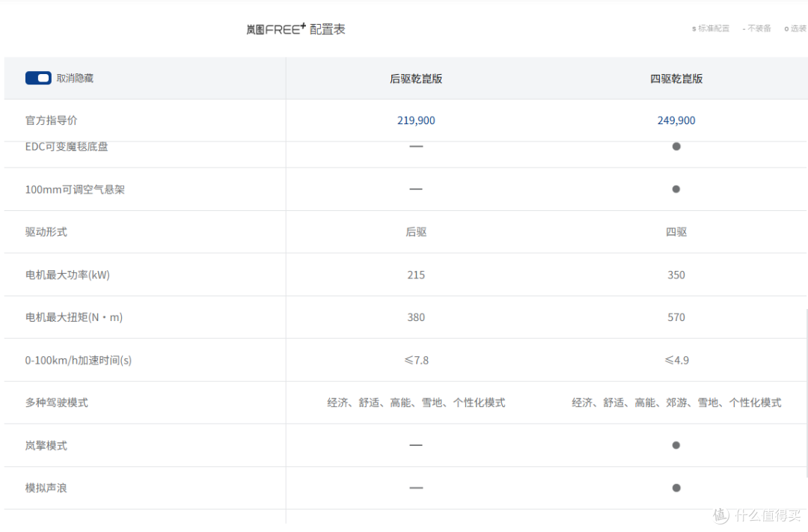Click the 四驱 drive type value
Screen dimensions: 808x532
[x=676, y=232]
